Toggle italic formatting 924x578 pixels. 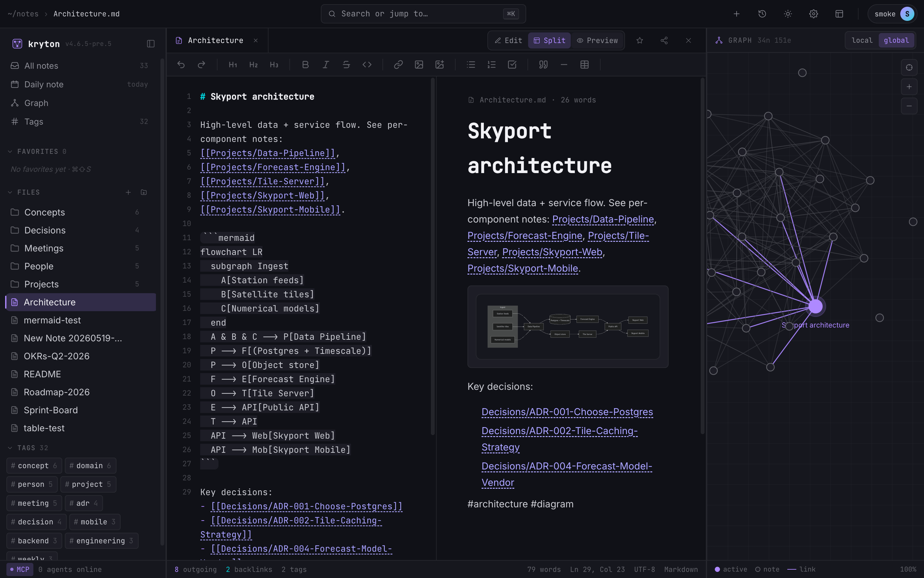pos(326,65)
